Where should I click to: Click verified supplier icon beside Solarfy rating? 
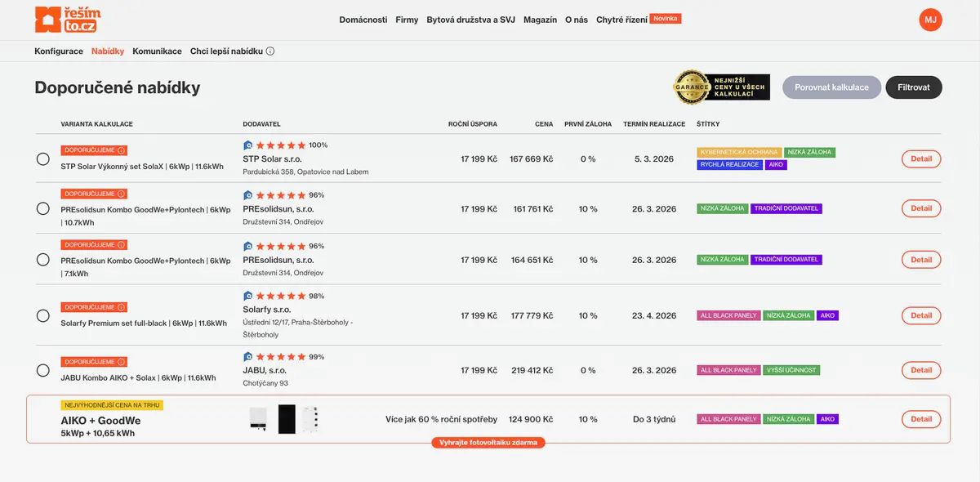click(247, 296)
